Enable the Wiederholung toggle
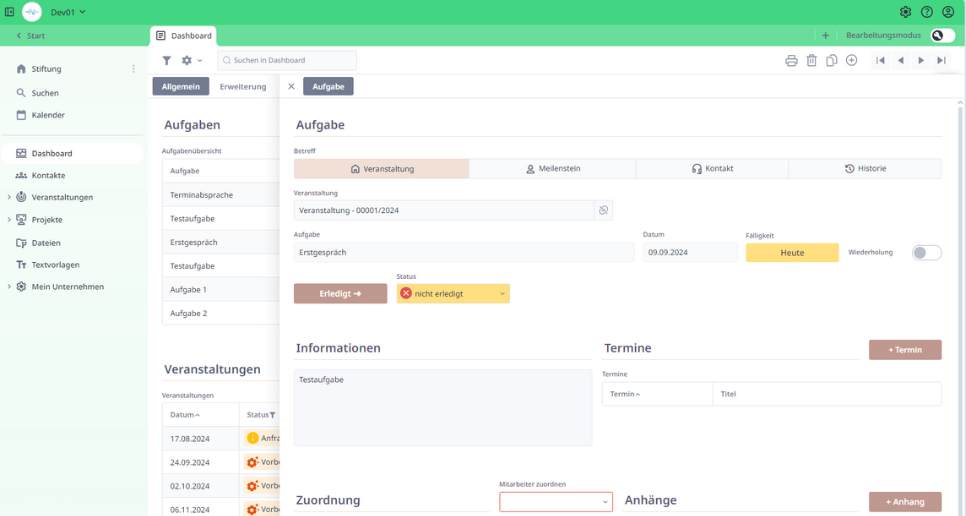The image size is (966, 516). coord(926,253)
